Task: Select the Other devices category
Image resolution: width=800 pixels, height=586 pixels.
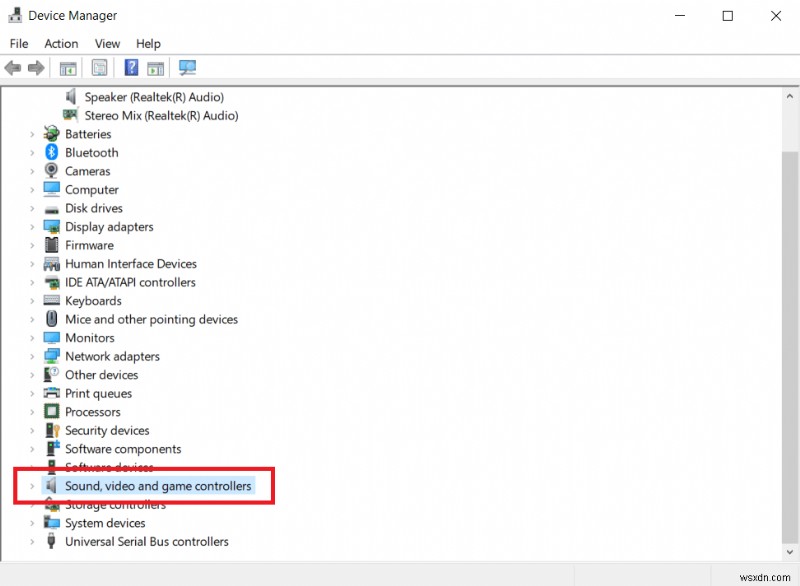Action: point(101,374)
